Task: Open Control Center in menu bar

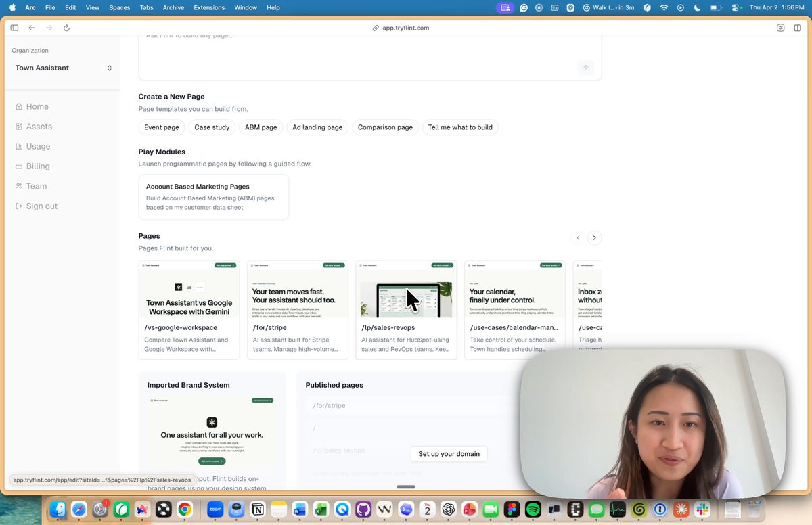Action: click(x=737, y=7)
